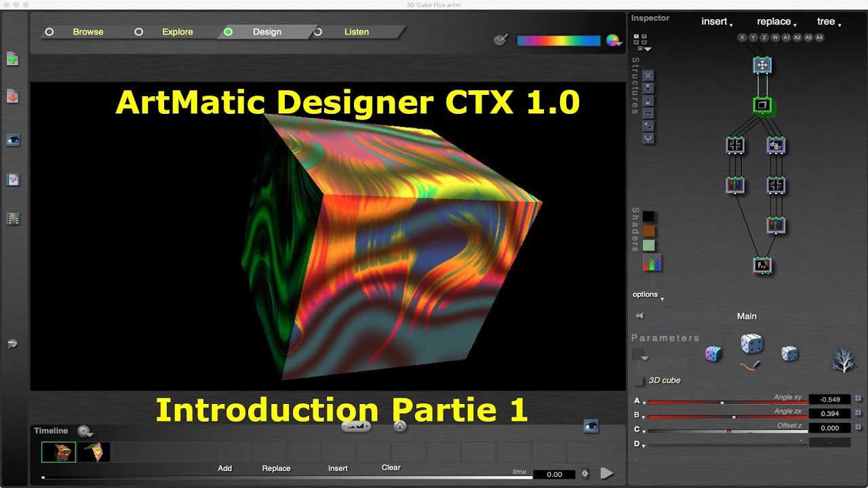Click the Angle xy slider
868x488 pixels.
728,403
